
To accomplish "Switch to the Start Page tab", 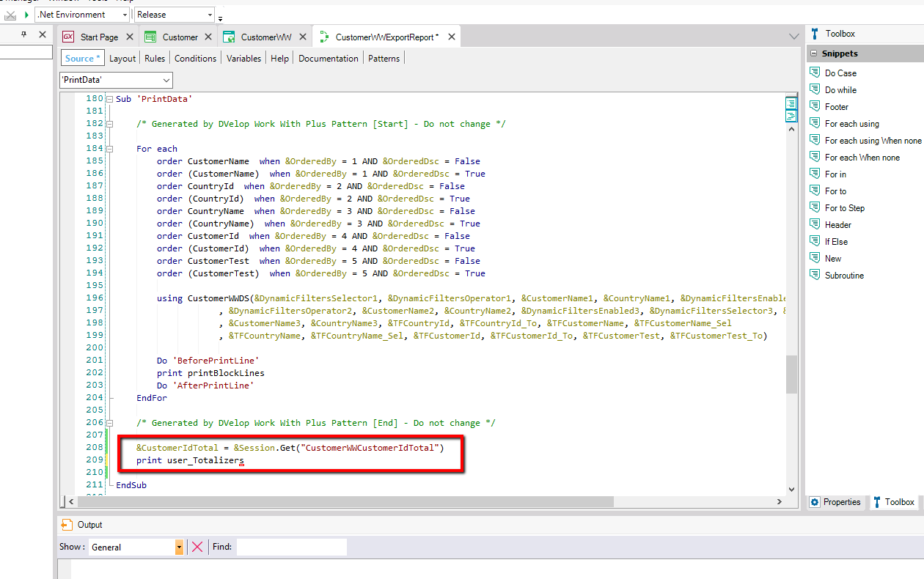I will [99, 37].
